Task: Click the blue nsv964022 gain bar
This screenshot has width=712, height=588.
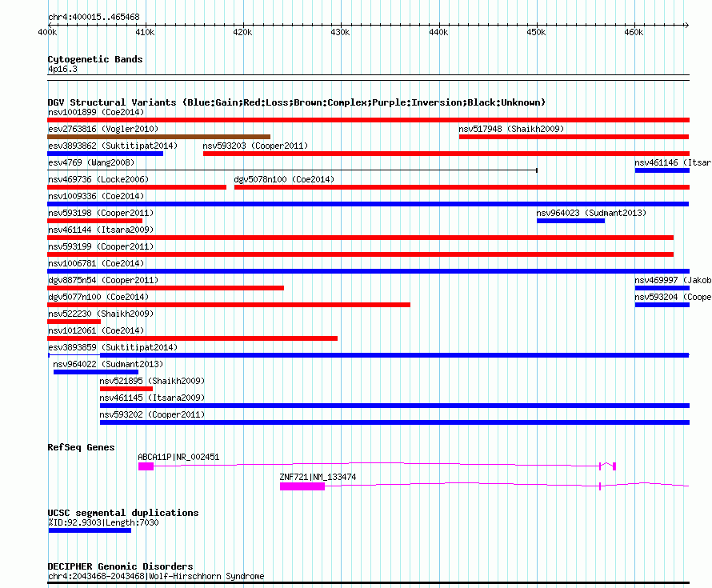Action: click(x=96, y=372)
